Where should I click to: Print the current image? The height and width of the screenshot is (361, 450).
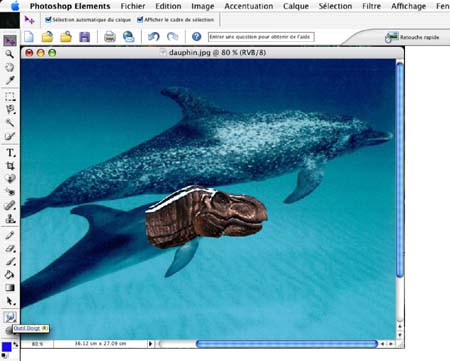pos(110,37)
